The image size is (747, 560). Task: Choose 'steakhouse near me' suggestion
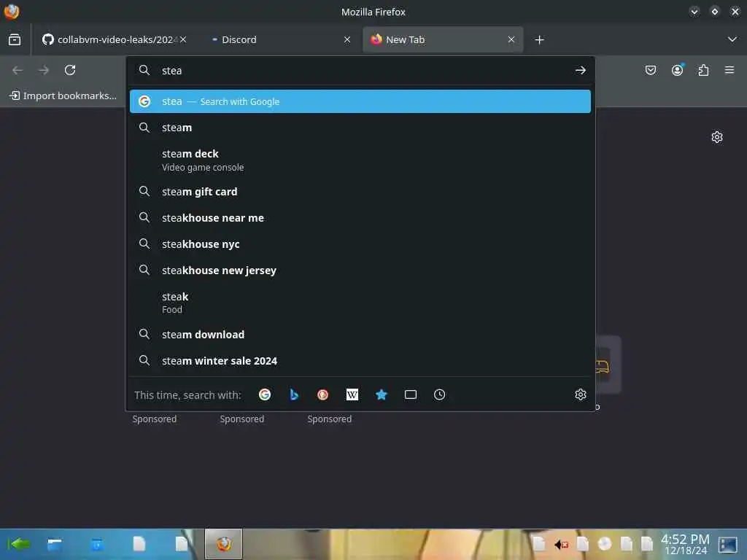pyautogui.click(x=360, y=217)
